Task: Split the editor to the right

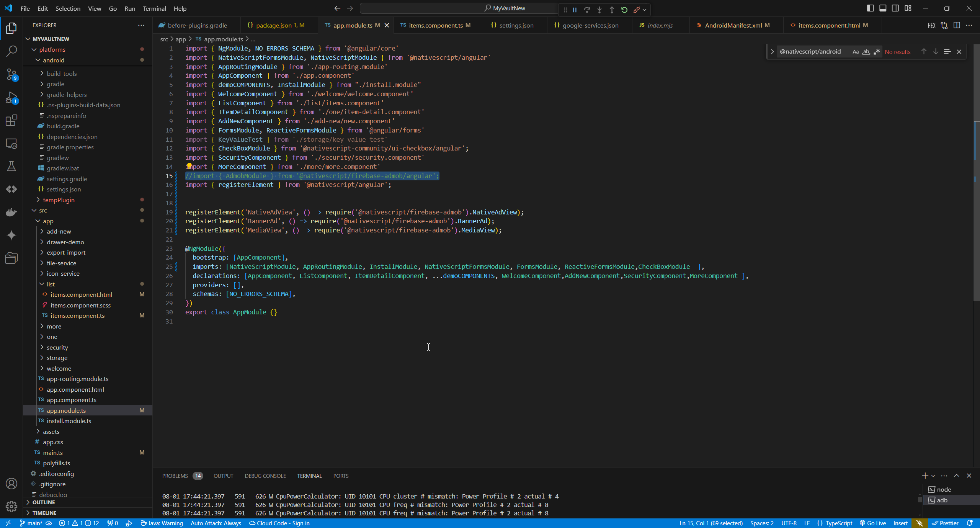Action: pos(957,25)
